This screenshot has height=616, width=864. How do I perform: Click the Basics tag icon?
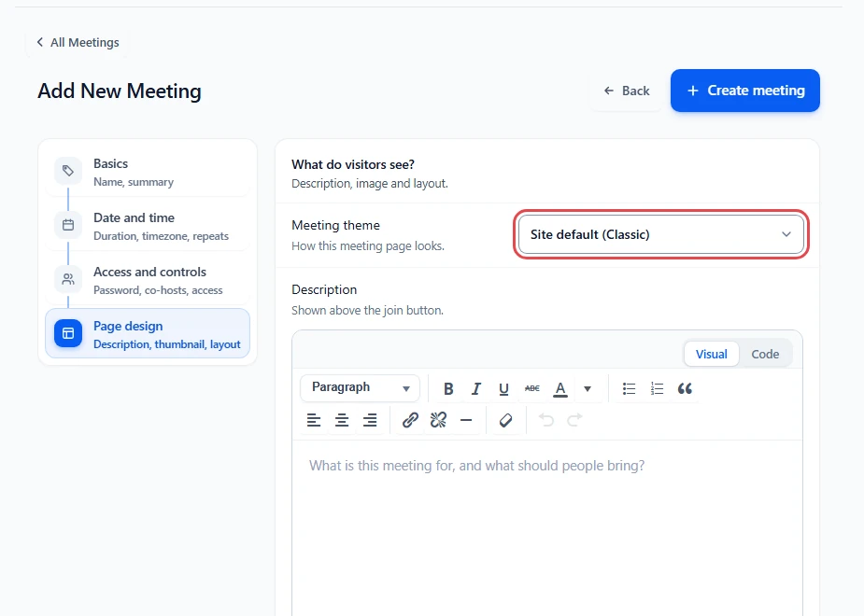tap(68, 171)
